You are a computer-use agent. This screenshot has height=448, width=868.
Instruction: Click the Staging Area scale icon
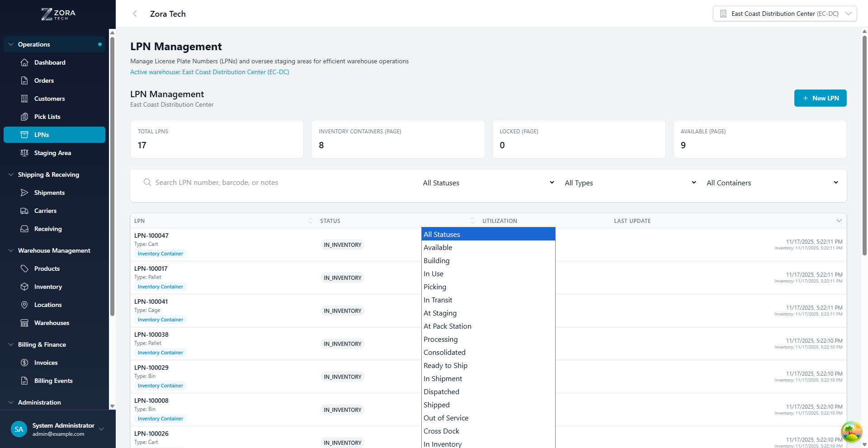(x=25, y=153)
